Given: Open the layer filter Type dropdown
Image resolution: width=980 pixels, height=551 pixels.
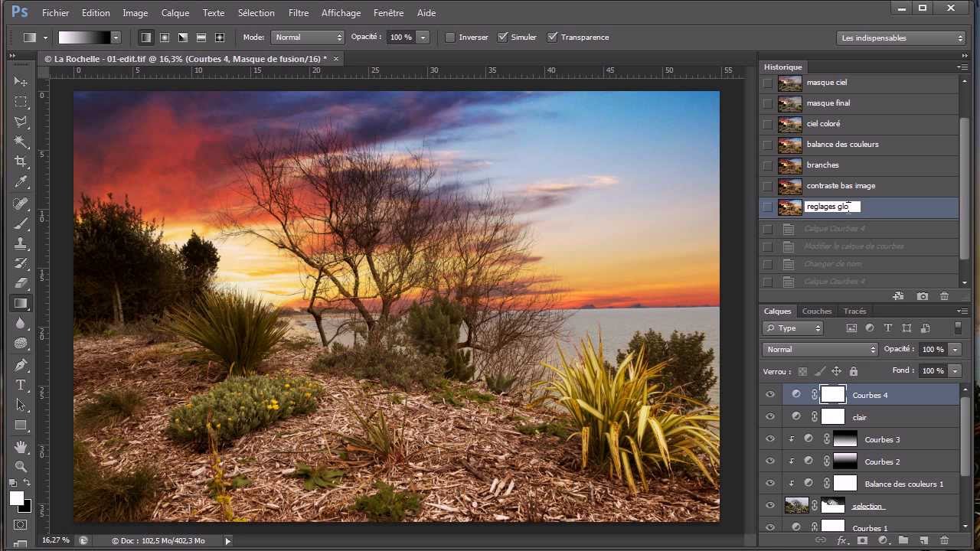Looking at the screenshot, I should tap(792, 328).
